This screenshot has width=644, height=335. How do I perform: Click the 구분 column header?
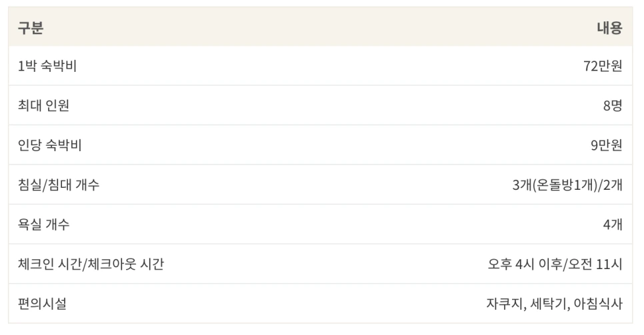(x=31, y=27)
